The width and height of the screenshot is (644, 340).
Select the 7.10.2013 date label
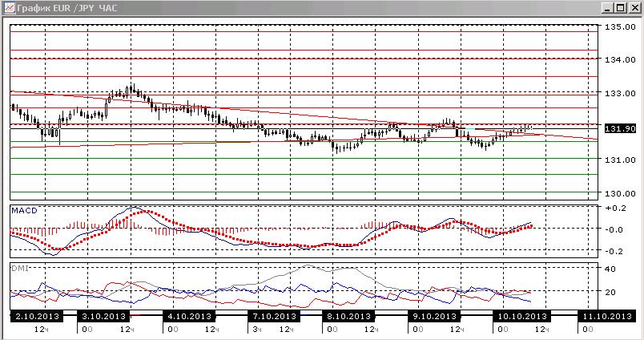[x=275, y=316]
